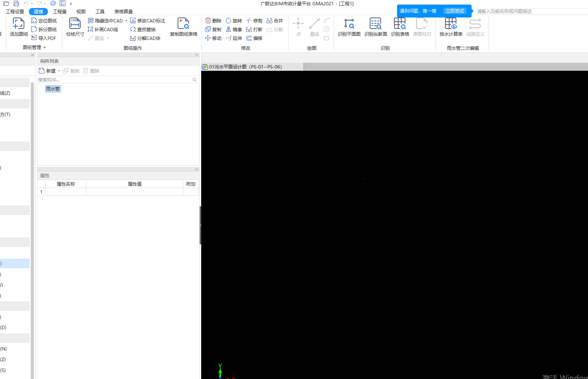The width and height of the screenshot is (588, 379).
Task: Click 查找替换 find and replace tool
Action: point(143,29)
